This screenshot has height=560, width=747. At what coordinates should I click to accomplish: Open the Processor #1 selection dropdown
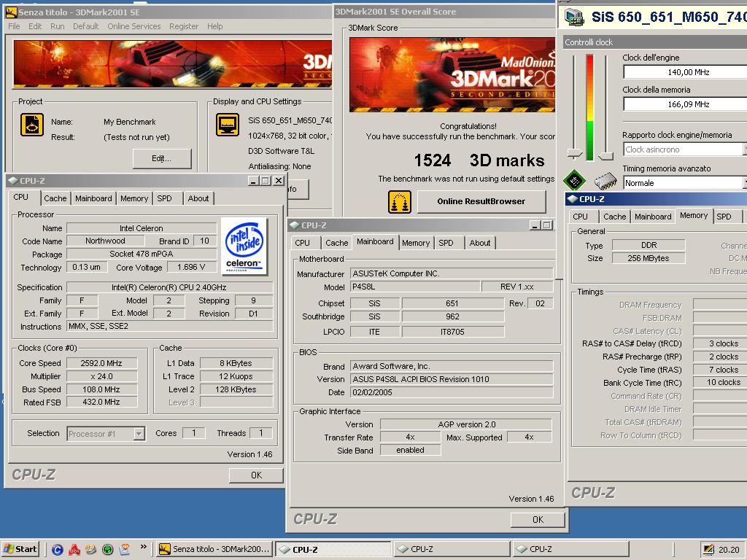(139, 434)
